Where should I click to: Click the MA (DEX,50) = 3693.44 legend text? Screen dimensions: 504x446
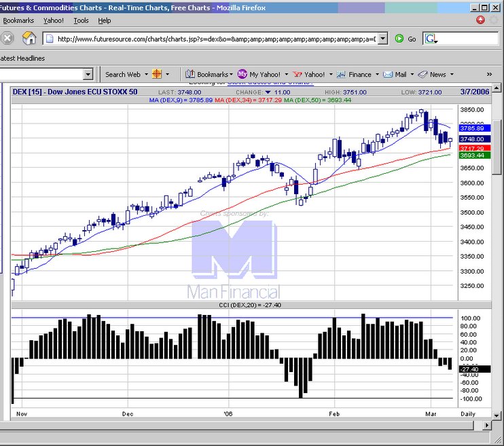(x=318, y=100)
